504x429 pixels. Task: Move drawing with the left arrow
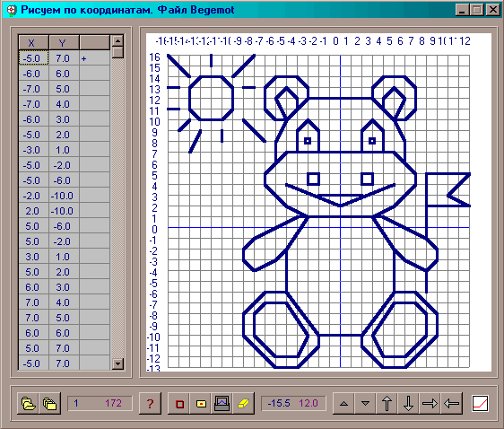coord(451,403)
